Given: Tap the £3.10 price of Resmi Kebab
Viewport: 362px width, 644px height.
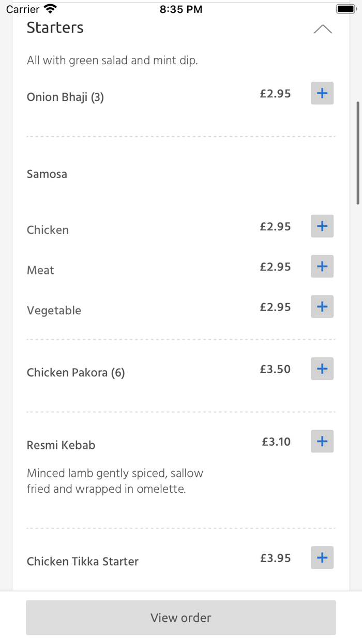Looking at the screenshot, I should coord(276,442).
